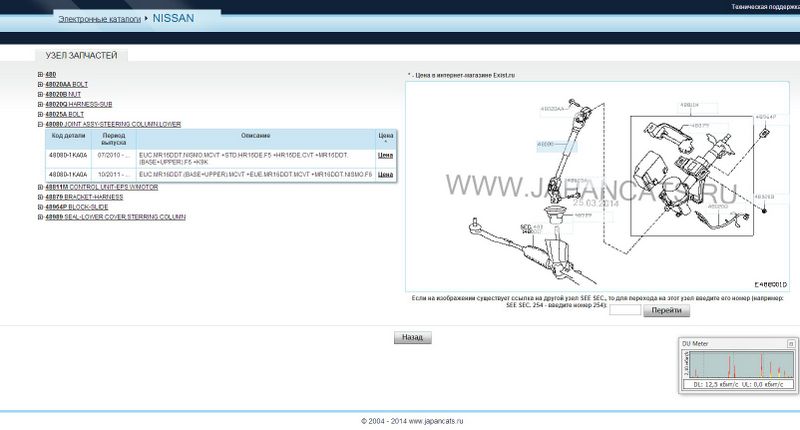Image resolution: width=800 pixels, height=430 pixels.
Task: Open the 48020AA BOLT link
Action: point(66,84)
